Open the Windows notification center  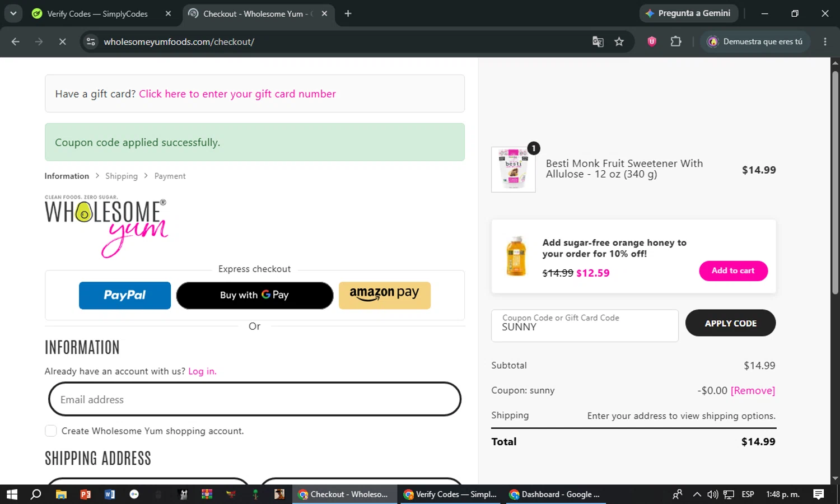[819, 494]
